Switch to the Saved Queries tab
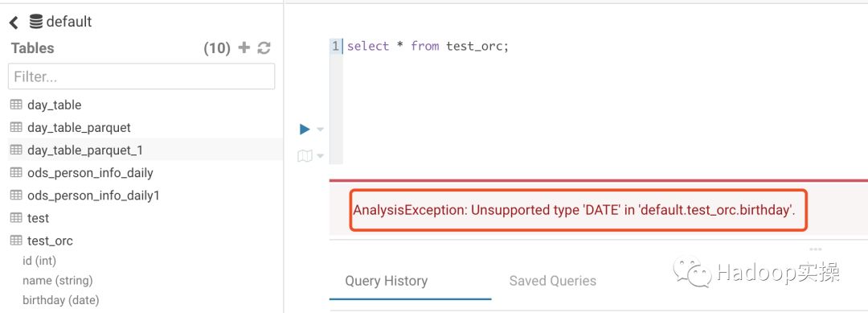 pos(552,281)
